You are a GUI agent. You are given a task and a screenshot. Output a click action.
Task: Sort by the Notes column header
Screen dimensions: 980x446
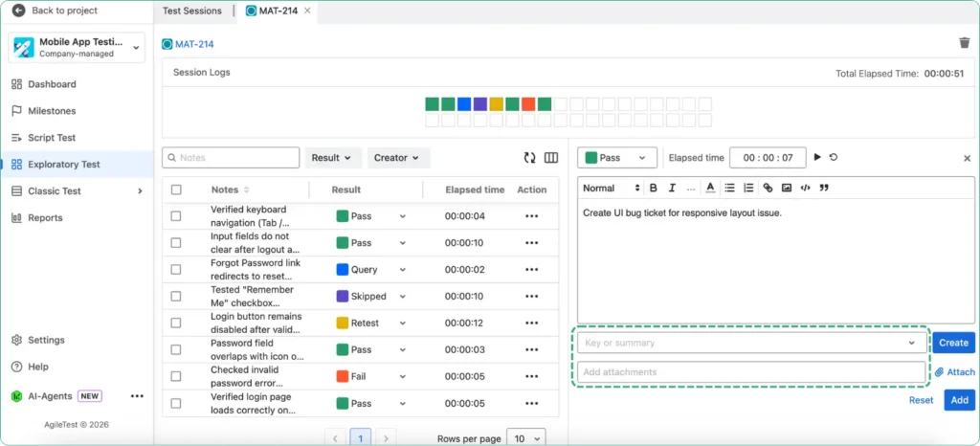coord(230,190)
